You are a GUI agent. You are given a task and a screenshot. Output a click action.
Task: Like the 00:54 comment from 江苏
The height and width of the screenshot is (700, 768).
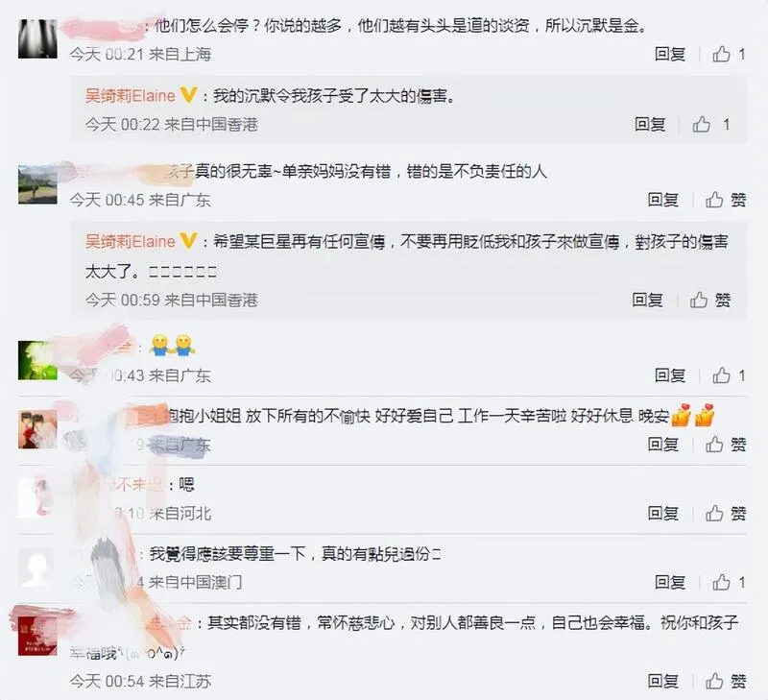726,681
